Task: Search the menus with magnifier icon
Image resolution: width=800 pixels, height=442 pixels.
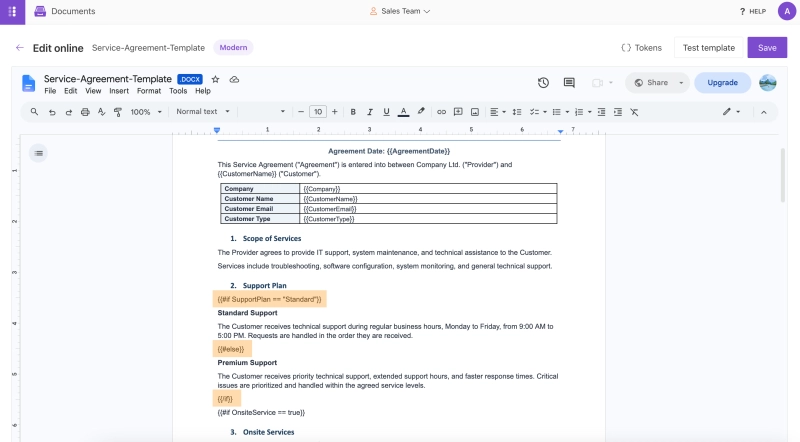Action: (x=34, y=112)
